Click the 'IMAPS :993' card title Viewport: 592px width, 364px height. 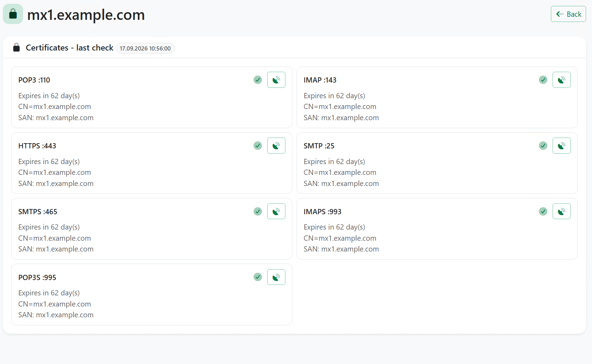(x=322, y=212)
